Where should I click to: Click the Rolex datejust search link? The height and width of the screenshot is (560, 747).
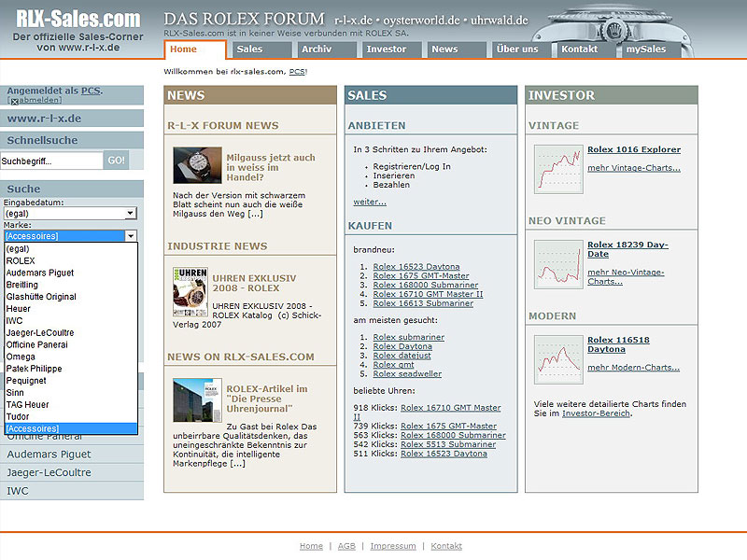402,356
